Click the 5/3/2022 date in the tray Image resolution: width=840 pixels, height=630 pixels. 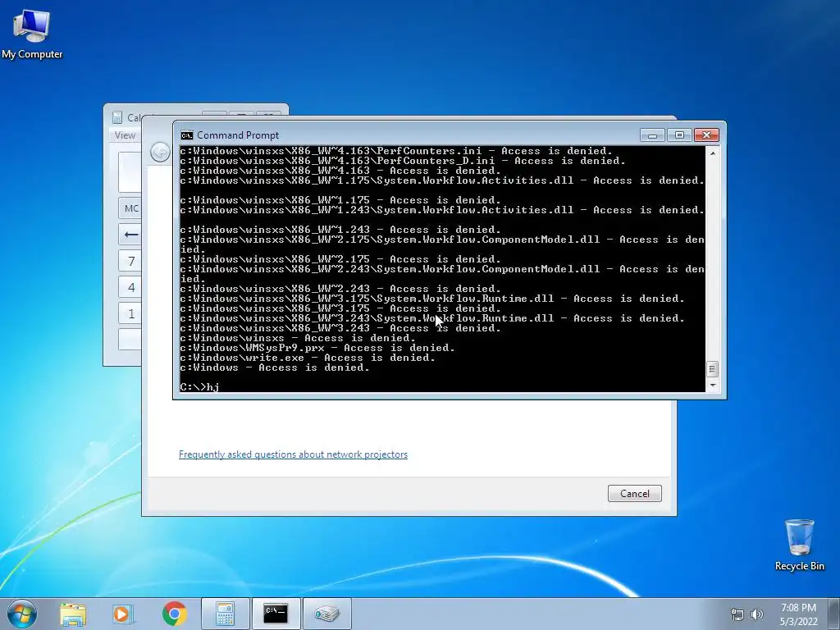point(798,622)
